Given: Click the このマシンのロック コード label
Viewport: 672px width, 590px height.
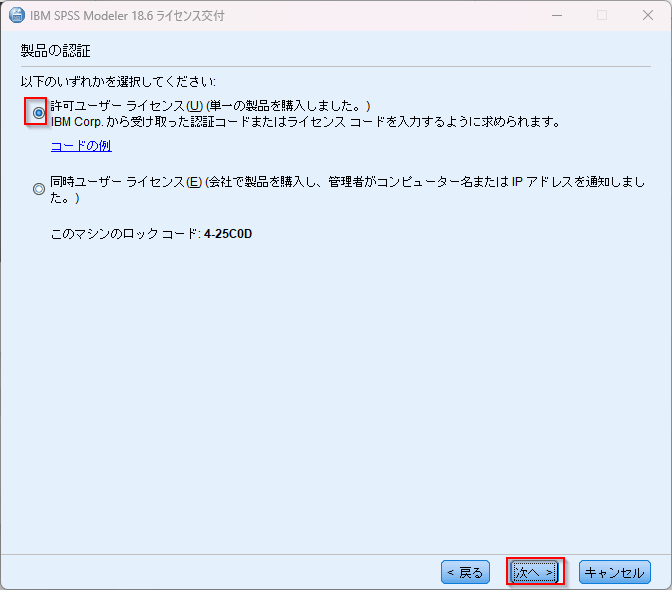Looking at the screenshot, I should (x=125, y=234).
